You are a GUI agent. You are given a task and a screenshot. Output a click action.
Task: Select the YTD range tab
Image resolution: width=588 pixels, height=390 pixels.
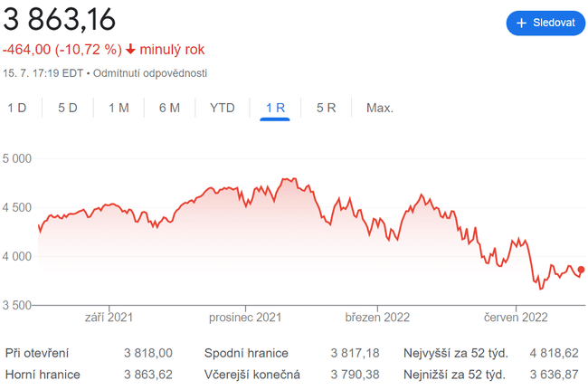click(x=223, y=108)
